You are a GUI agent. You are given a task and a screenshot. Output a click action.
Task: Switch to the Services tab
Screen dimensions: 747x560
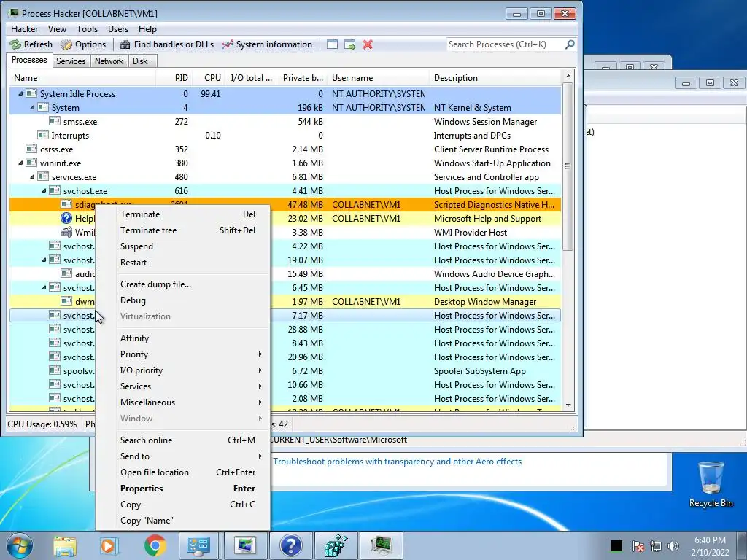[71, 61]
